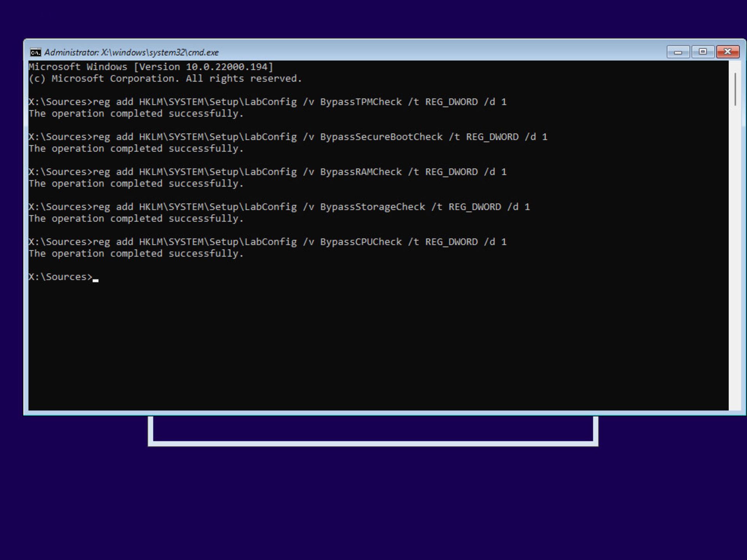This screenshot has width=747, height=560.
Task: Open the cmd system menu icon
Action: click(x=35, y=52)
